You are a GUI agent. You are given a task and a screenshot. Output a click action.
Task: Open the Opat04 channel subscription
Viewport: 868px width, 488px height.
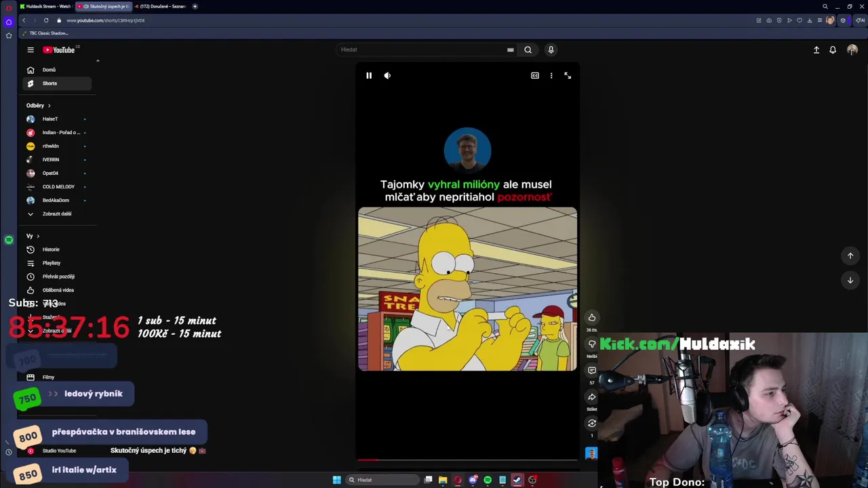[x=57, y=173]
